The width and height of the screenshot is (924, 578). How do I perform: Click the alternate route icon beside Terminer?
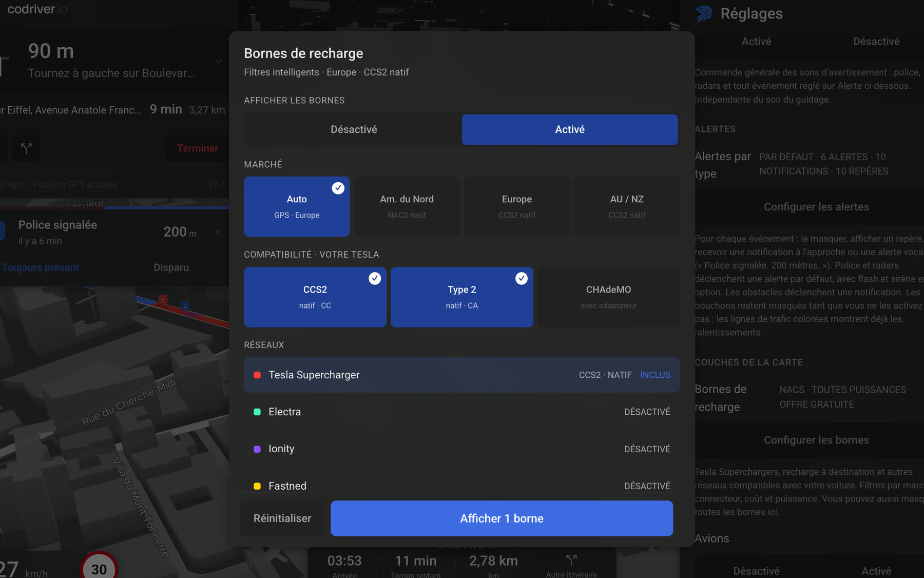26,148
